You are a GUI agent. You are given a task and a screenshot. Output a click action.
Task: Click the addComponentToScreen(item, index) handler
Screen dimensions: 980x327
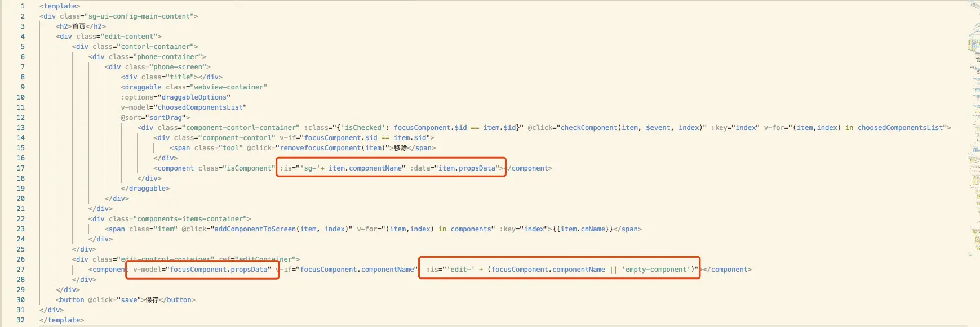pos(281,229)
